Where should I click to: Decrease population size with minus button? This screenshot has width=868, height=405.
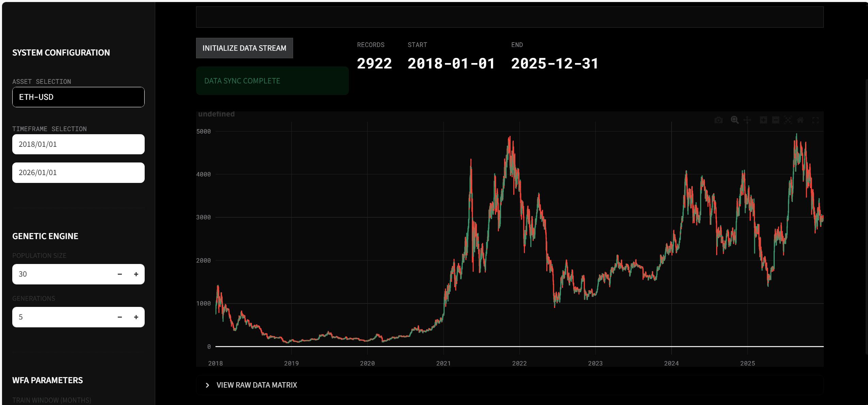click(120, 274)
